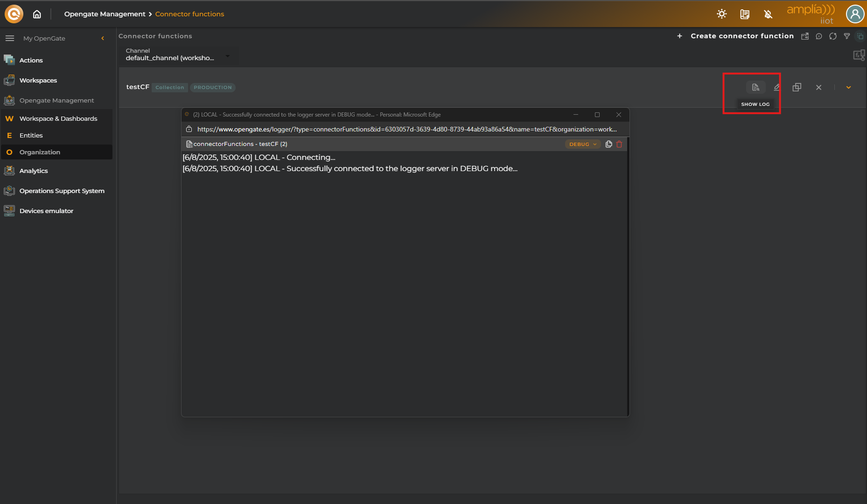Expand the testCF row with the orange chevron

[x=848, y=87]
